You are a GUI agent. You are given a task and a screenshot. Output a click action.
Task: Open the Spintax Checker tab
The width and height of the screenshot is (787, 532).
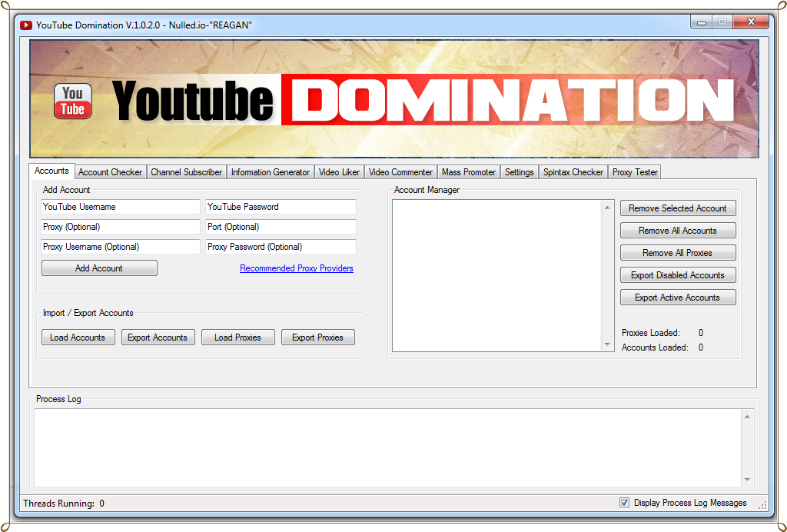click(573, 171)
